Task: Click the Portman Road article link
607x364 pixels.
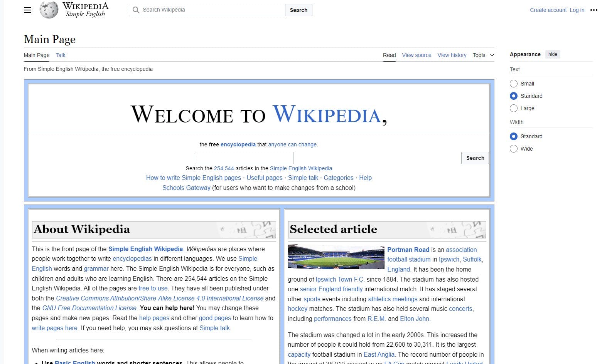Action: click(x=408, y=250)
